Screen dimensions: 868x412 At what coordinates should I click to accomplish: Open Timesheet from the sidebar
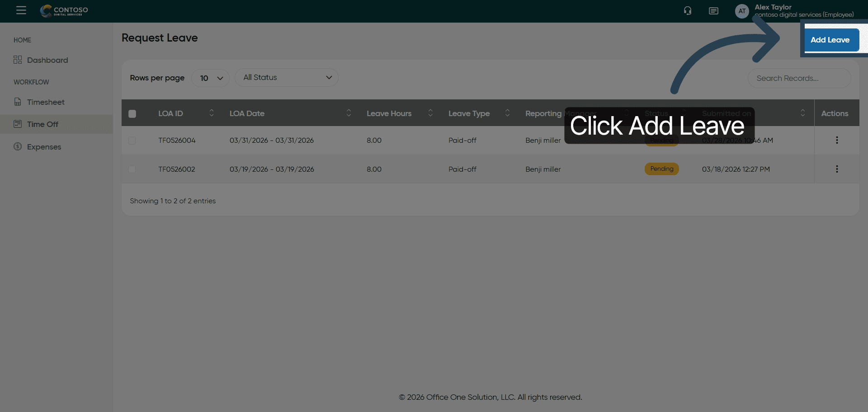click(x=45, y=102)
